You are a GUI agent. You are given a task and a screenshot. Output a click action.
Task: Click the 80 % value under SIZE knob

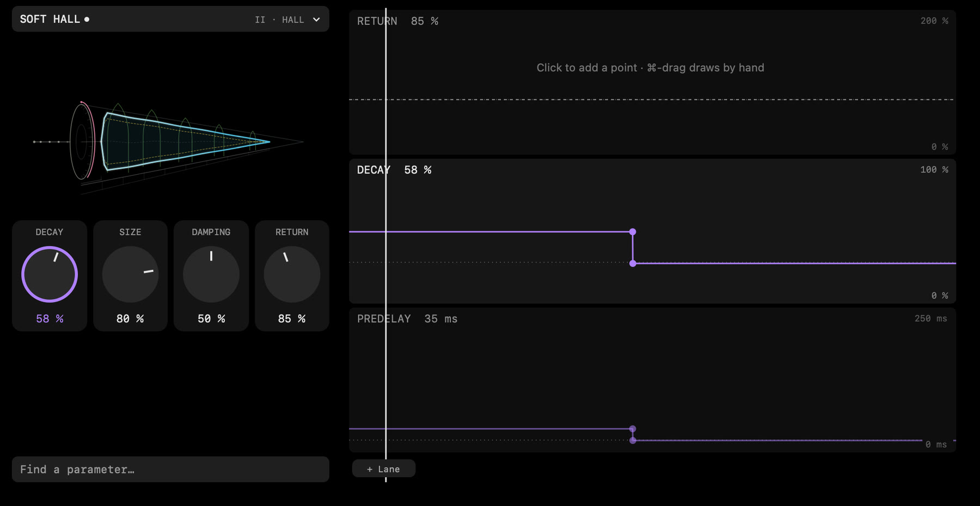click(130, 319)
